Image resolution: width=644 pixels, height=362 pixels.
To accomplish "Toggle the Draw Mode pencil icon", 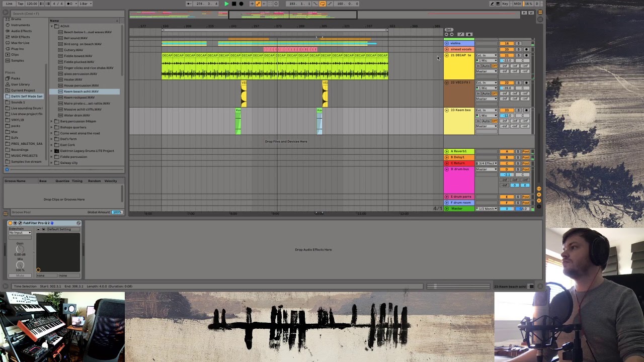I will [x=492, y=4].
